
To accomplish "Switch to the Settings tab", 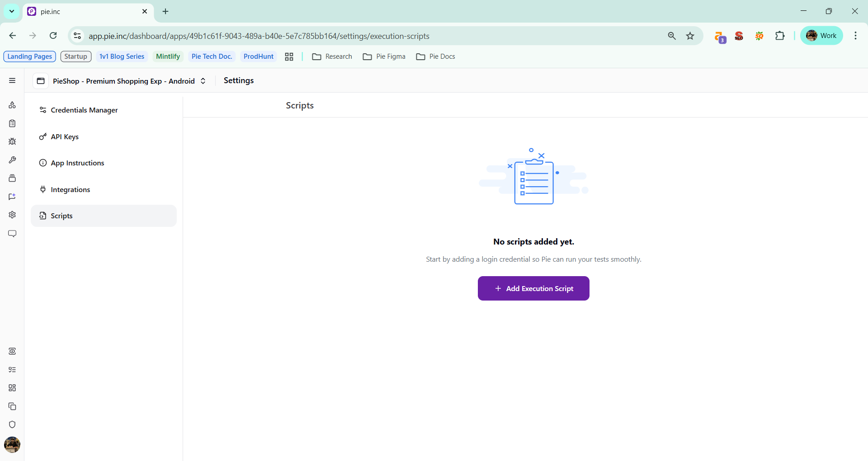I will pyautogui.click(x=238, y=80).
